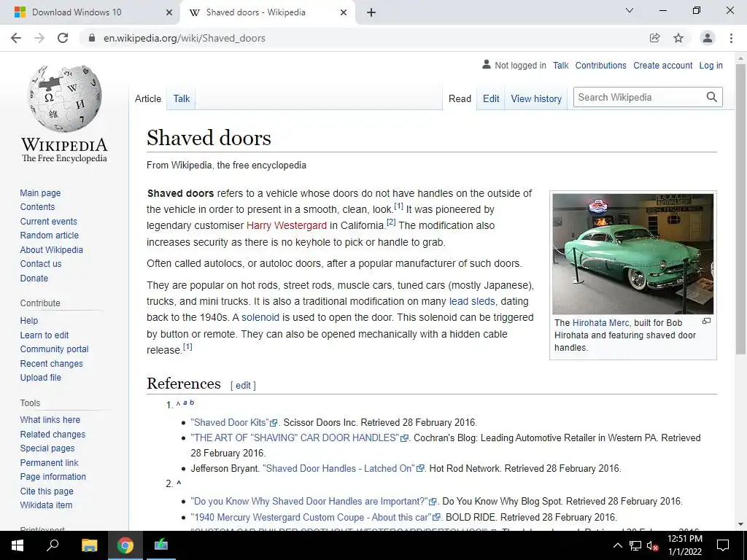The image size is (747, 560).
Task: Show hidden system tray icons
Action: point(617,545)
